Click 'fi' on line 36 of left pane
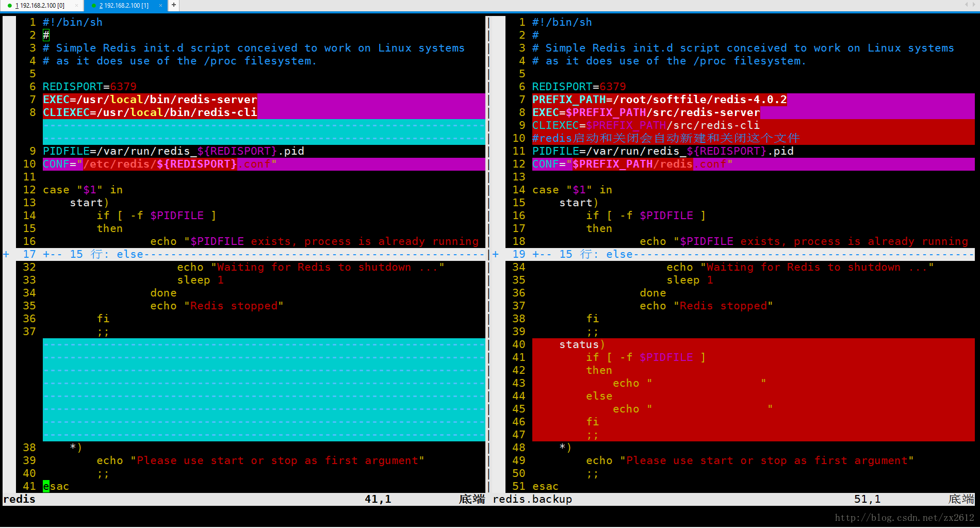 pos(103,319)
